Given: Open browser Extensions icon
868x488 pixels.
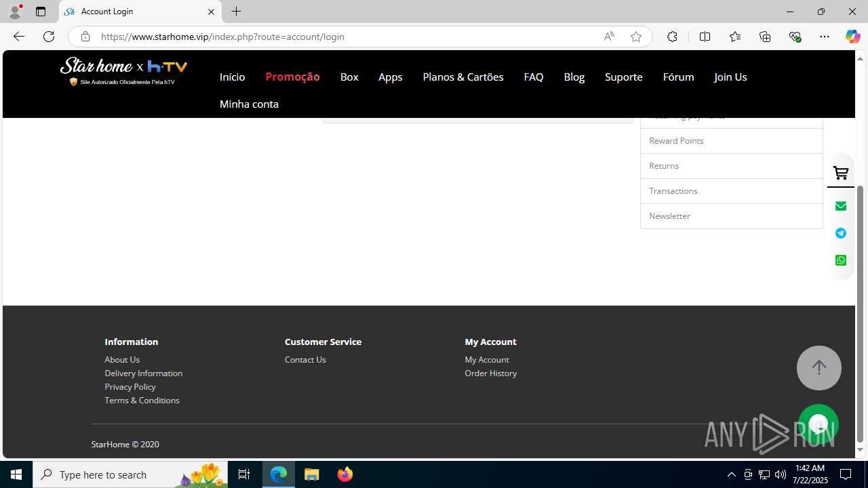Looking at the screenshot, I should [672, 37].
